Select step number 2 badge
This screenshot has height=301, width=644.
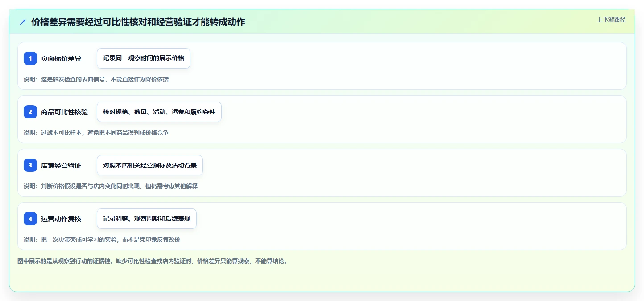[x=30, y=112]
